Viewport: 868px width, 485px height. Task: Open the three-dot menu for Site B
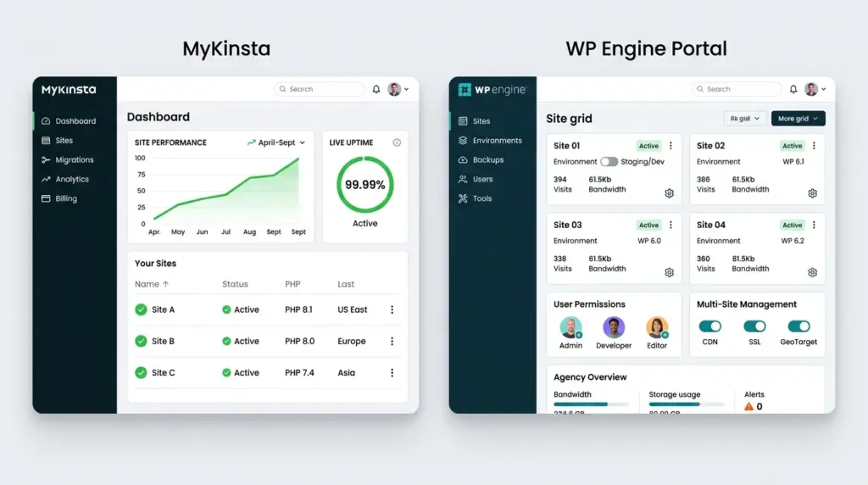coord(392,341)
